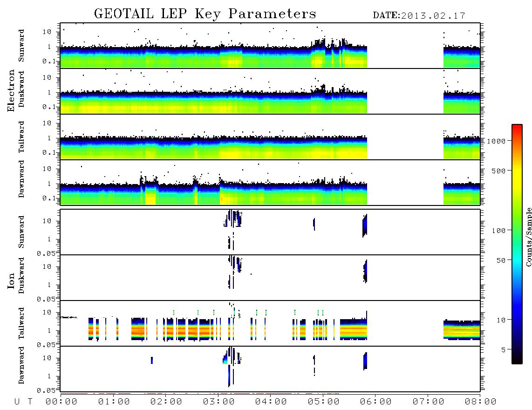Click the 100 value on the color scale
The width and height of the screenshot is (532, 410).
499,231
